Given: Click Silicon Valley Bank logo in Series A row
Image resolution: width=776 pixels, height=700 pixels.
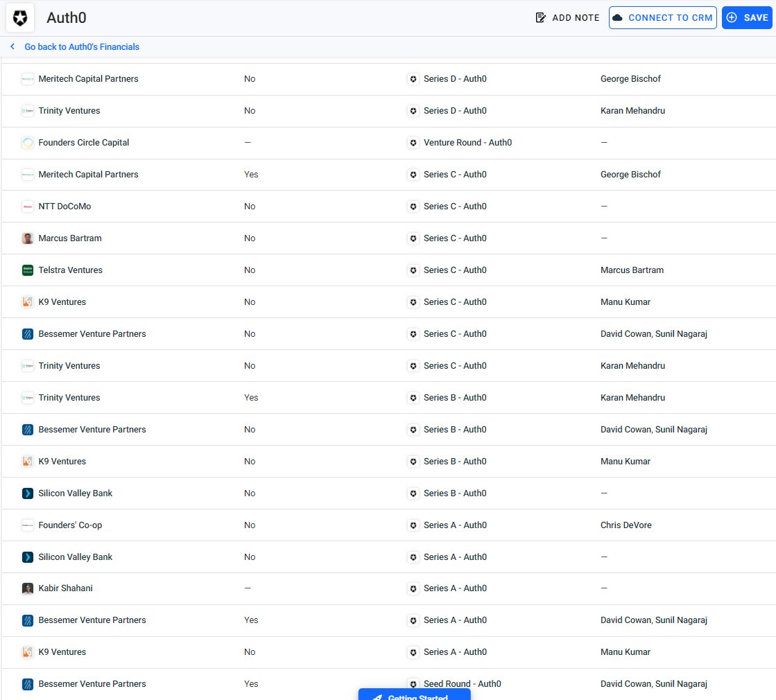Looking at the screenshot, I should pos(28,557).
